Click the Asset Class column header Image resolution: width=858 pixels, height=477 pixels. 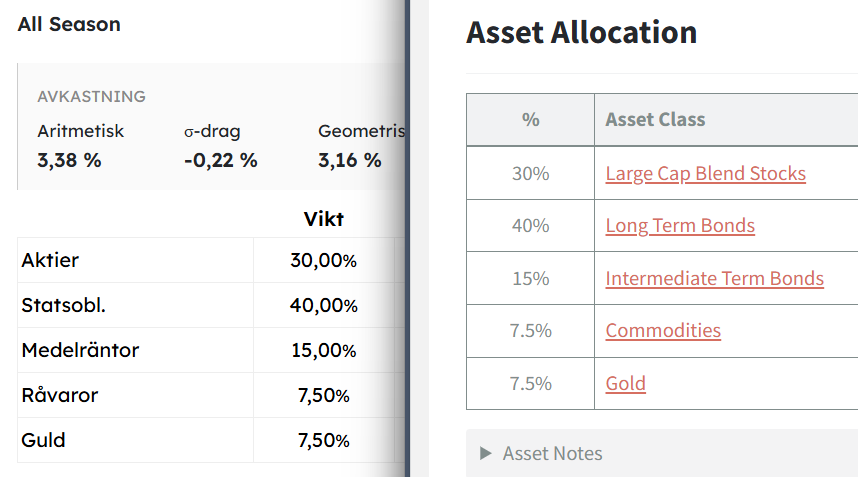(655, 120)
